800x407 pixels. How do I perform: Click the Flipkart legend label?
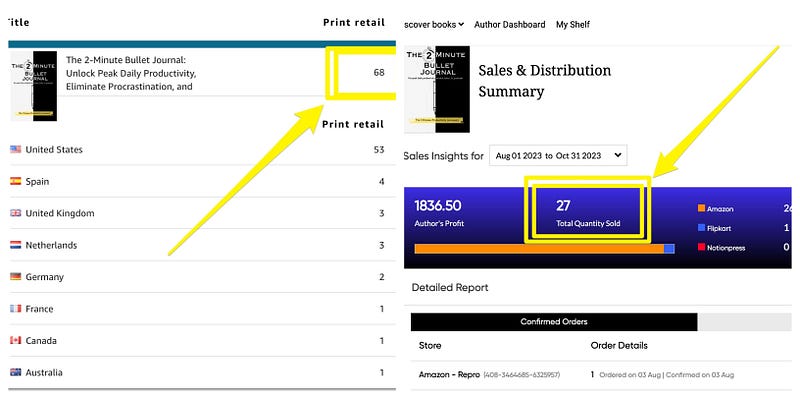[x=719, y=228]
